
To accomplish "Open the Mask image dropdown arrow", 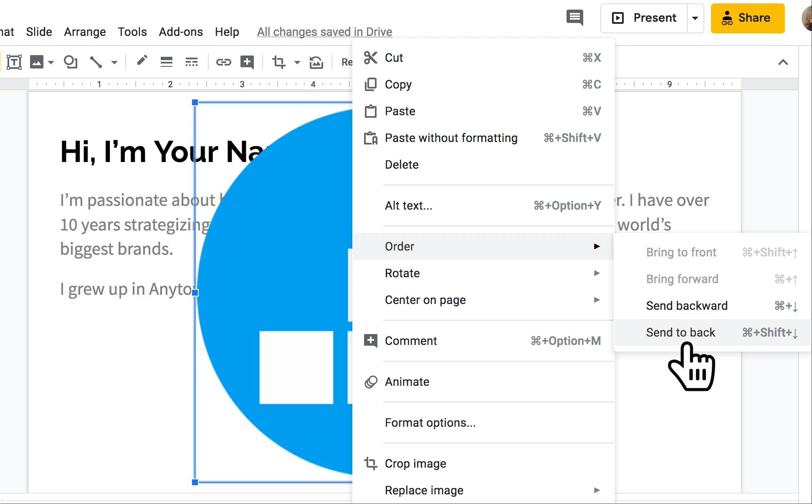I will click(297, 63).
